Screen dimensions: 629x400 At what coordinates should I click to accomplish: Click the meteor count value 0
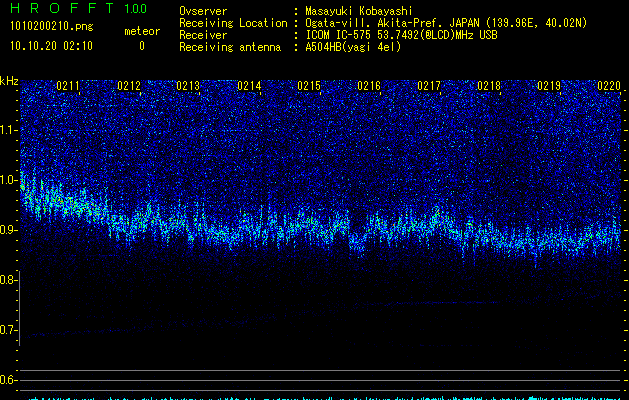(x=142, y=46)
